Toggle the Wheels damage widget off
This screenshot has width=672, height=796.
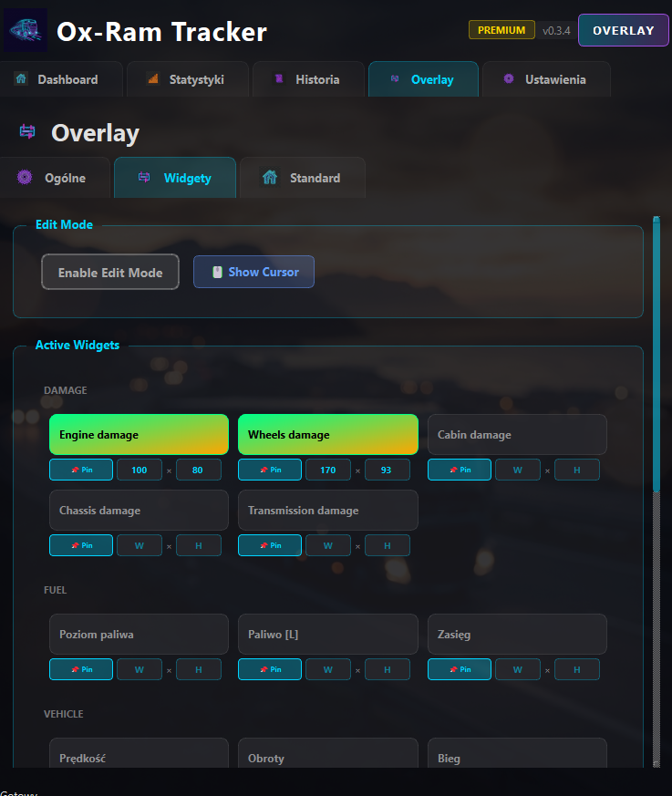(x=327, y=435)
